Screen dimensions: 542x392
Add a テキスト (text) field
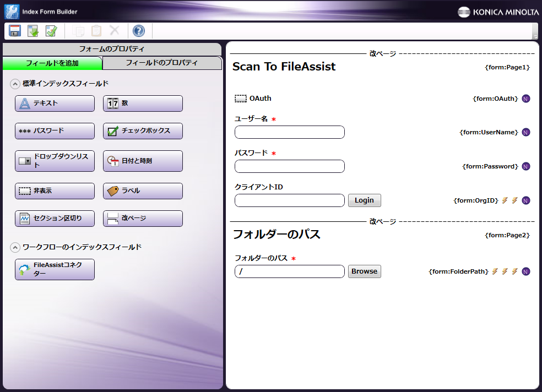(x=55, y=104)
